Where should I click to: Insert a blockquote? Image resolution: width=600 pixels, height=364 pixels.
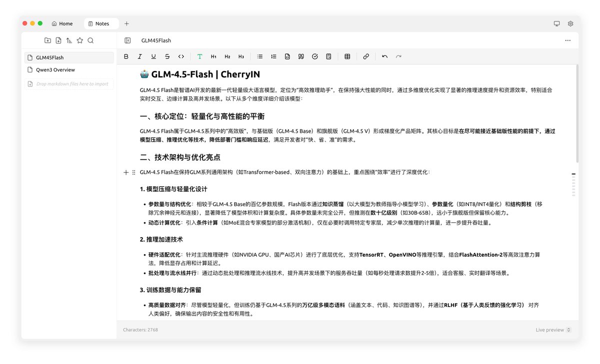(x=301, y=56)
